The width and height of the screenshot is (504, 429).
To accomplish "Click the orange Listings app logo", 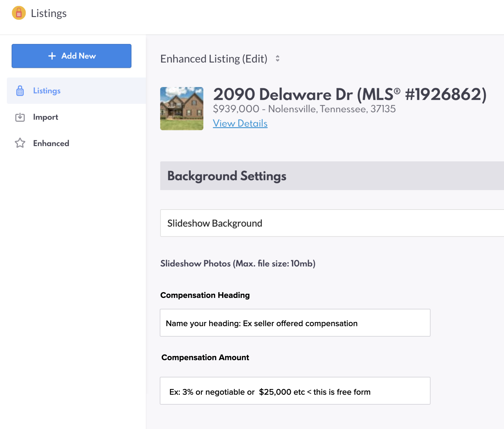I will coord(19,13).
